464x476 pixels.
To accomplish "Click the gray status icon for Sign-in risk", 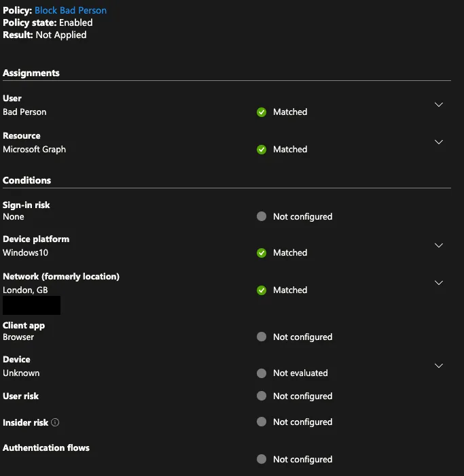I will click(x=262, y=217).
